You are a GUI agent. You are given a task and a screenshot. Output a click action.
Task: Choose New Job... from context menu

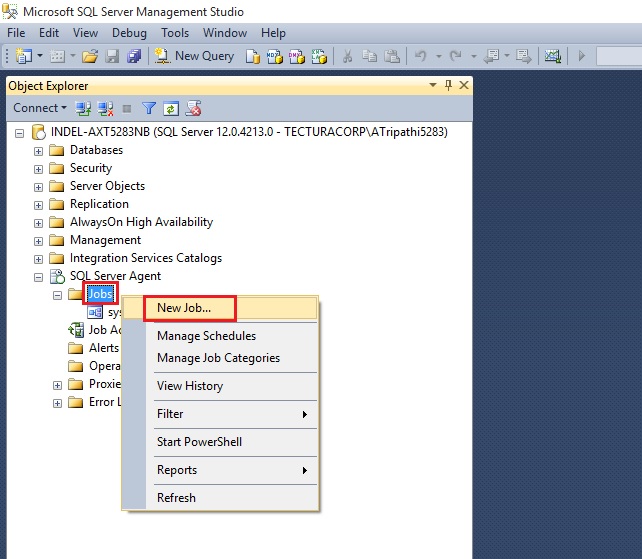184,308
